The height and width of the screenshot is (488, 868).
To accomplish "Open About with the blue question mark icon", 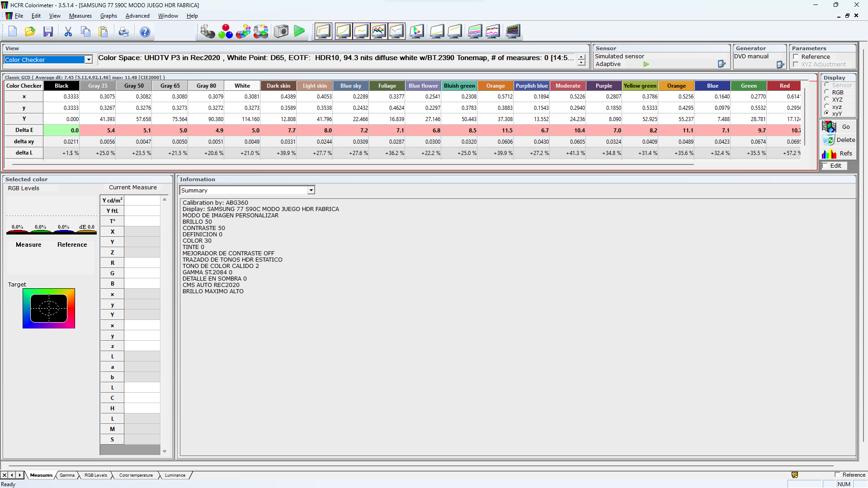I will tap(145, 32).
